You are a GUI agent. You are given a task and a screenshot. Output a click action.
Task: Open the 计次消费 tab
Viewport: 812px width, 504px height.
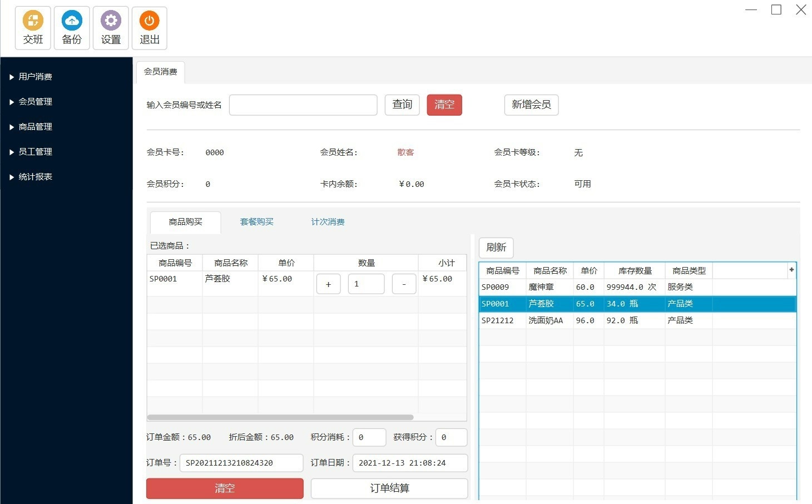click(x=328, y=221)
